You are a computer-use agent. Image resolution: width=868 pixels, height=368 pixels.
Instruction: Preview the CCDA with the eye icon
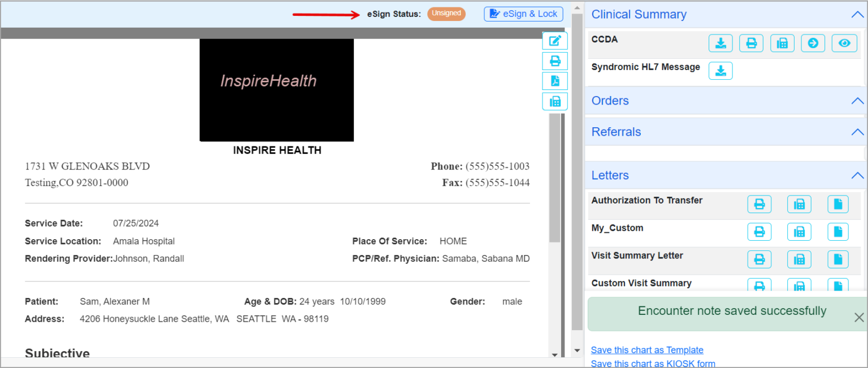coord(844,43)
